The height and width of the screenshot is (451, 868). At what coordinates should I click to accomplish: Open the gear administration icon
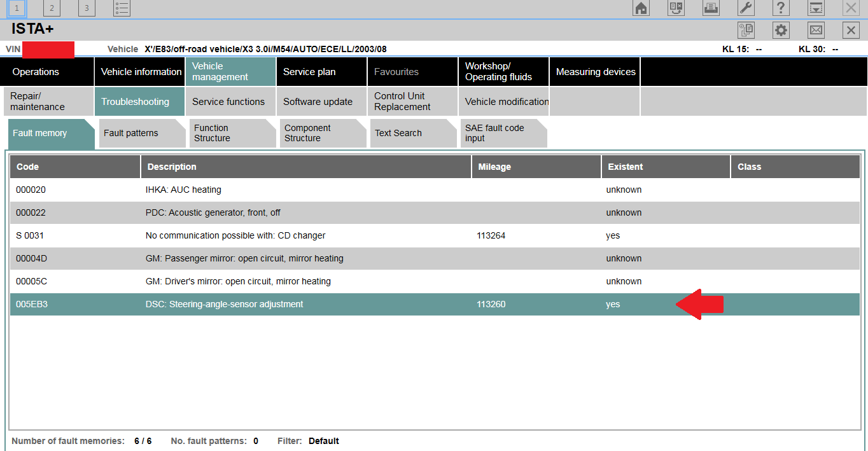pos(781,30)
